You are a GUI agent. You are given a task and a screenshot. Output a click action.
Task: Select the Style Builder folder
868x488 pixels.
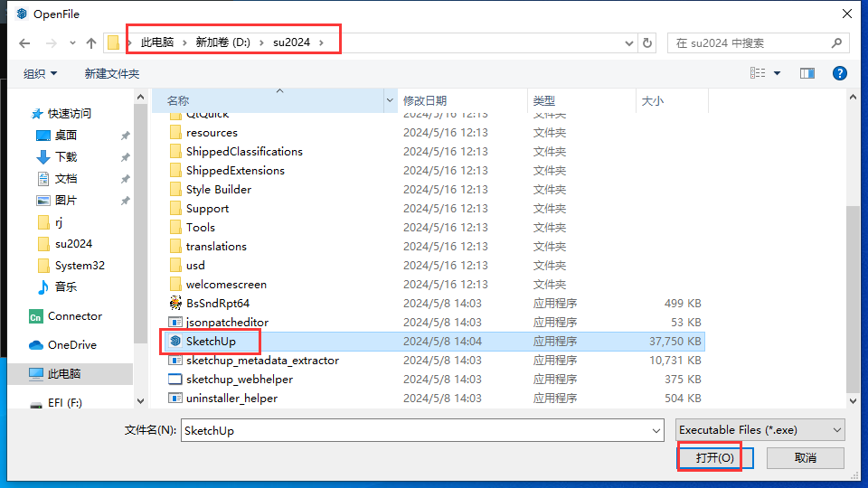point(218,189)
